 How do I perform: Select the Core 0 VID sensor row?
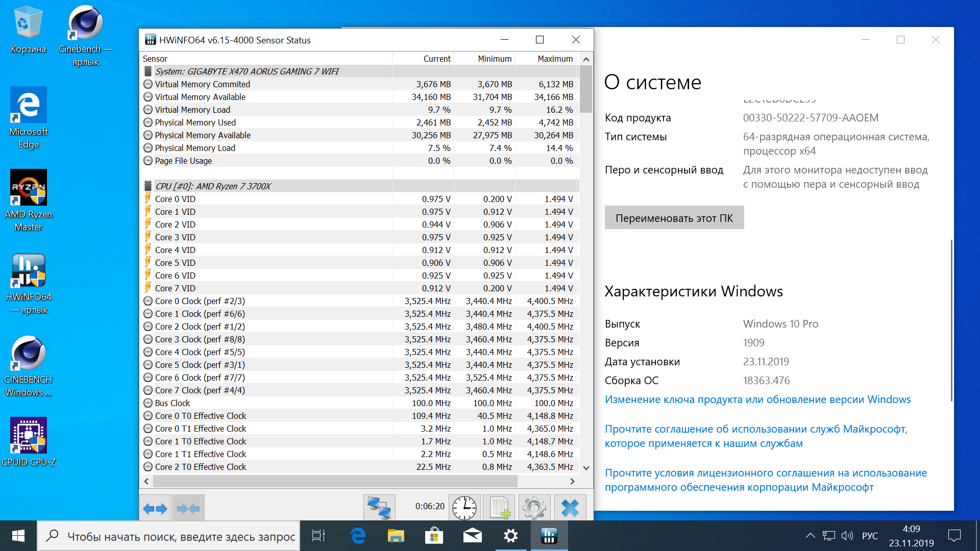pyautogui.click(x=175, y=199)
